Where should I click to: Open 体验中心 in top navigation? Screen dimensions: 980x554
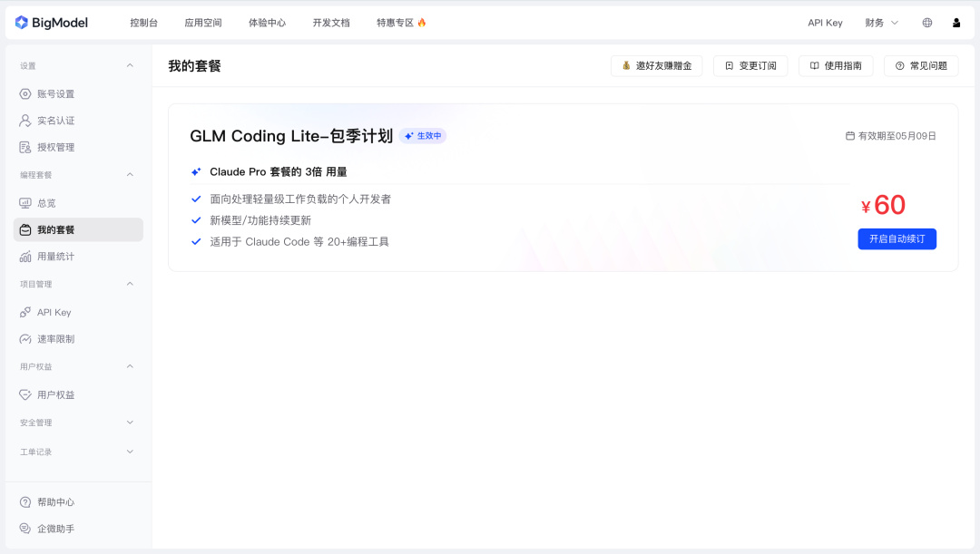[267, 23]
